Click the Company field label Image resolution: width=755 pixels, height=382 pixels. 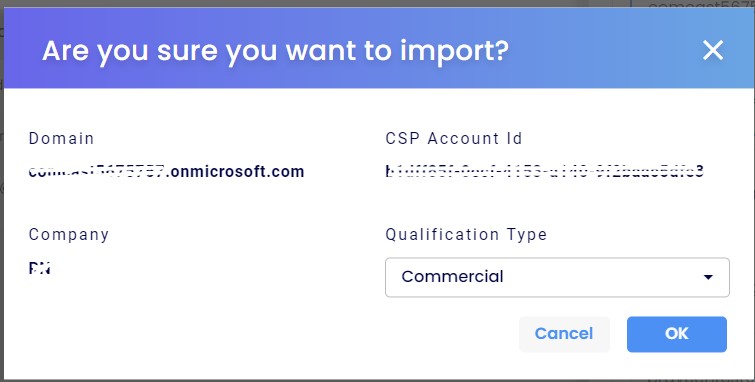[x=68, y=235]
